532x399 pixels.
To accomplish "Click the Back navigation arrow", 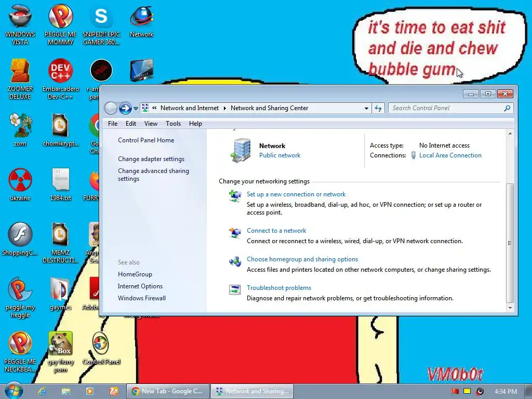I will [x=111, y=108].
